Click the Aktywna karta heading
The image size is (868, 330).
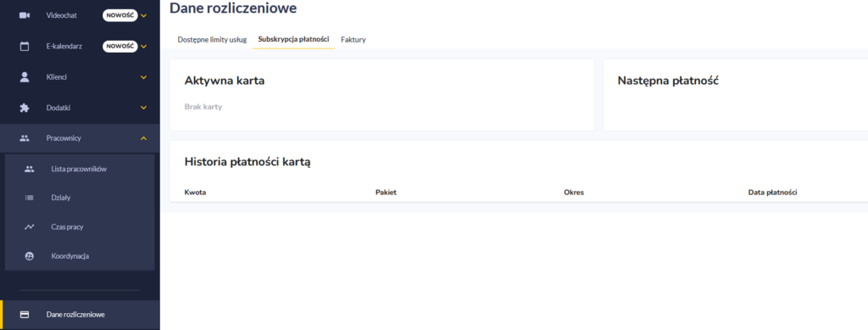[224, 81]
